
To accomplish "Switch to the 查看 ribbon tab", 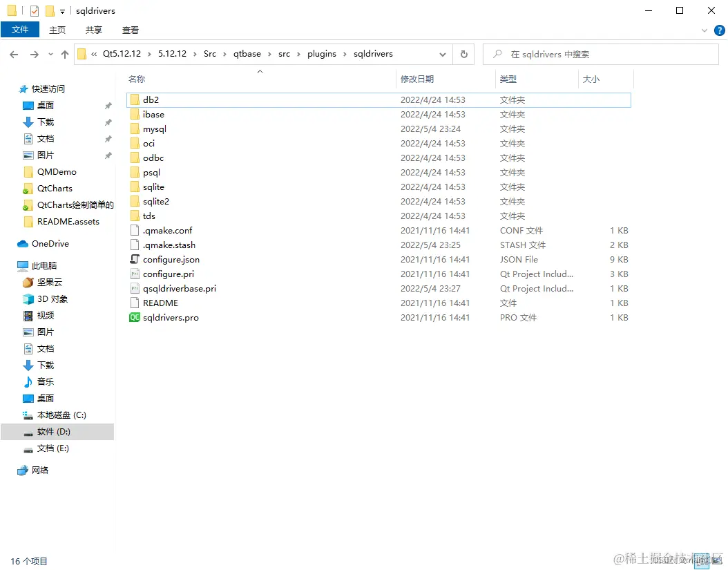I will pyautogui.click(x=130, y=30).
